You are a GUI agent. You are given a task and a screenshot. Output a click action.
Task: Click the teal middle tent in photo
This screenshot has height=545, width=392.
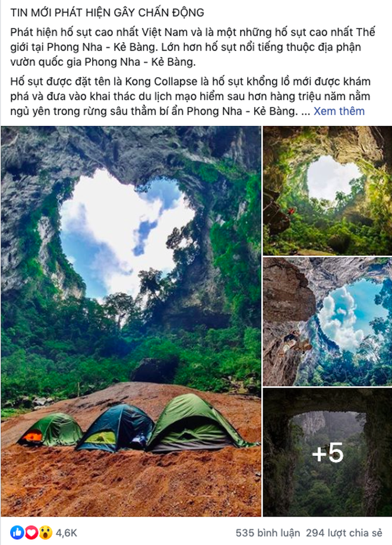click(116, 427)
